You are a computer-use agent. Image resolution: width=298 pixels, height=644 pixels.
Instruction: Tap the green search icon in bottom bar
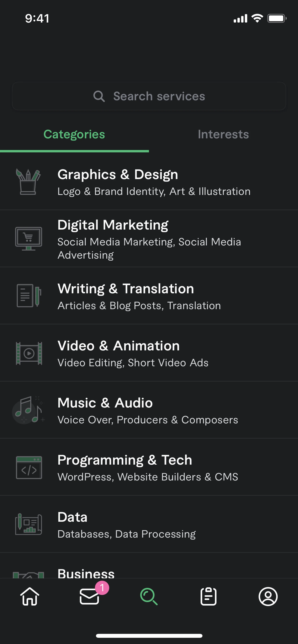click(x=149, y=596)
